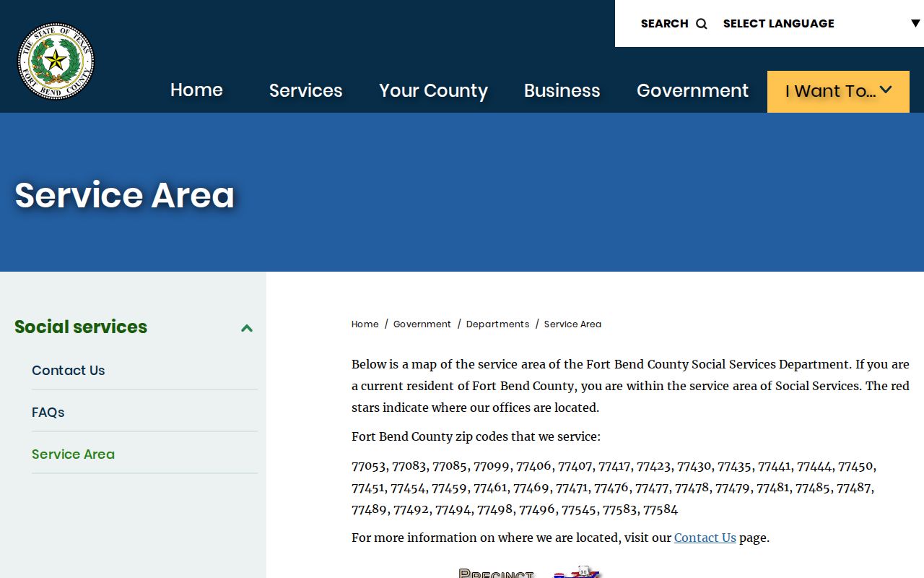Follow the Contact Us link in the paragraph
The width and height of the screenshot is (924, 578).
(705, 538)
